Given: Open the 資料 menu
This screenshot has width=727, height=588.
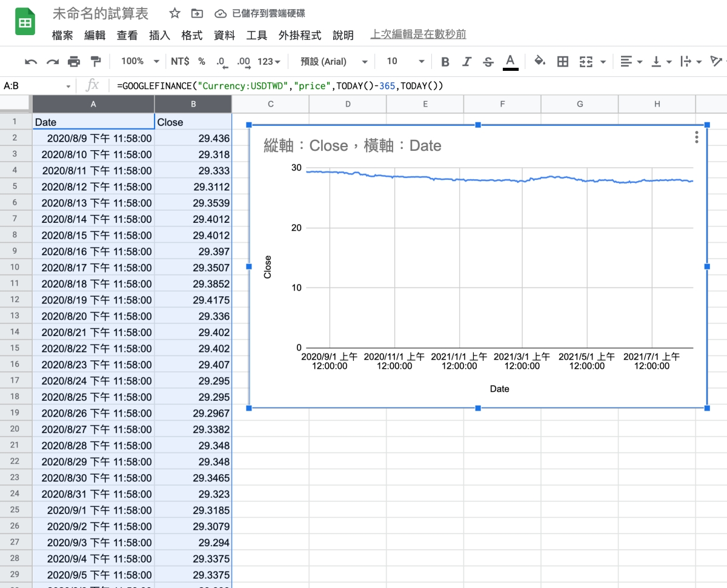Looking at the screenshot, I should click(x=224, y=35).
